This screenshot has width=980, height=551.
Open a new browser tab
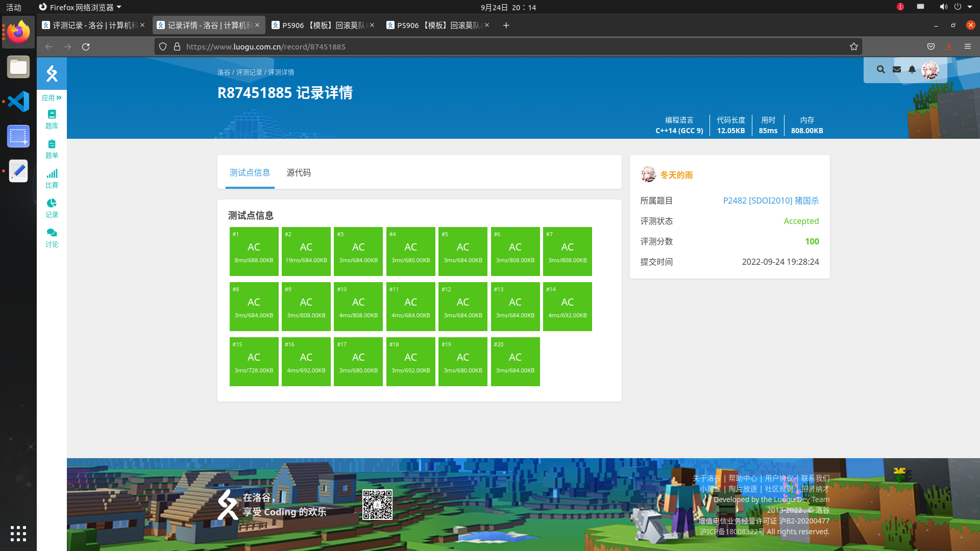506,25
